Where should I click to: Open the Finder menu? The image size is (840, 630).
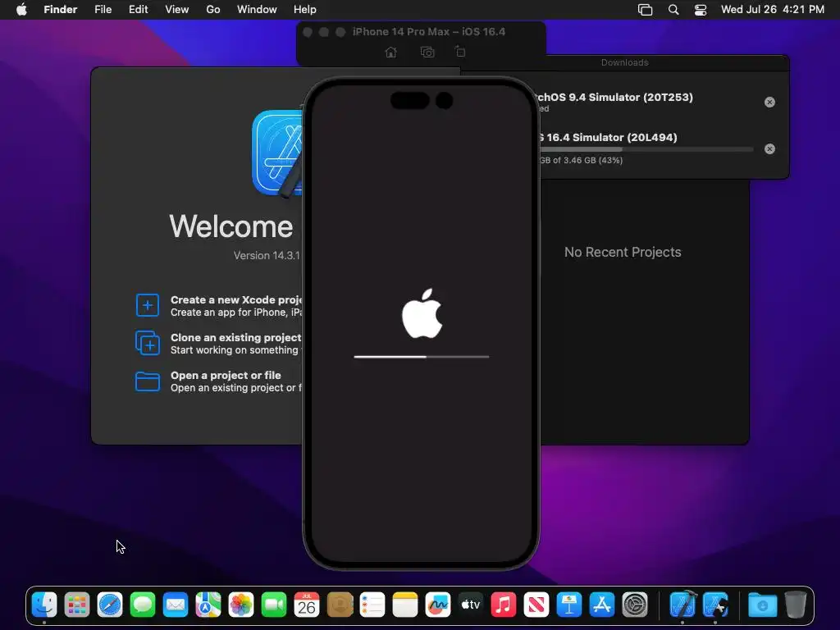click(61, 10)
